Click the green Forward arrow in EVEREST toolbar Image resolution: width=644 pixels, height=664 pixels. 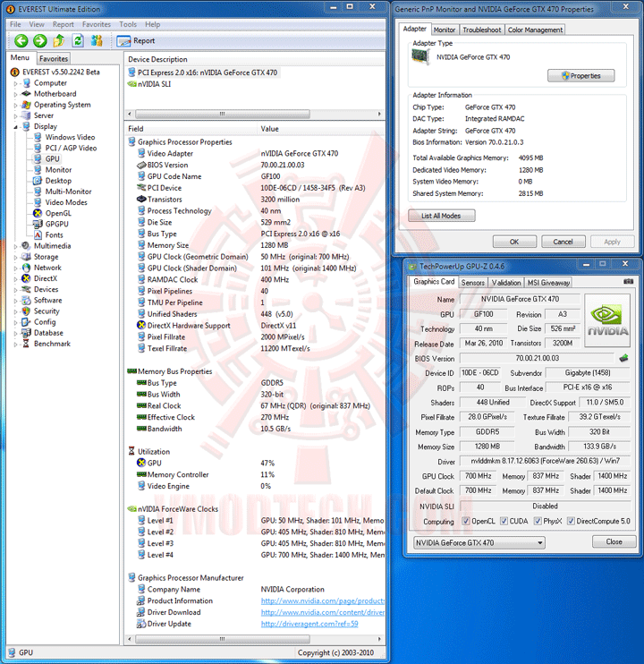point(40,40)
